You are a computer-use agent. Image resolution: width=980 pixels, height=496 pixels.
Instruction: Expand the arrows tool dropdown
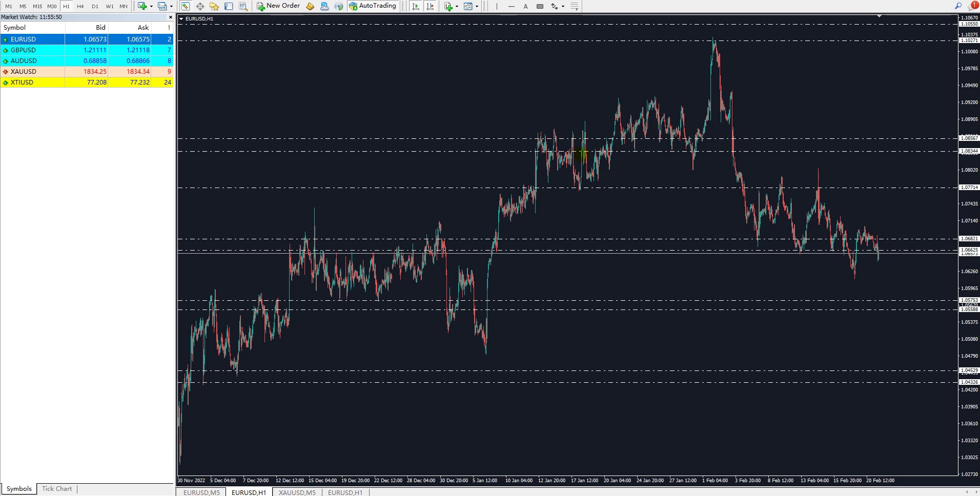point(563,6)
